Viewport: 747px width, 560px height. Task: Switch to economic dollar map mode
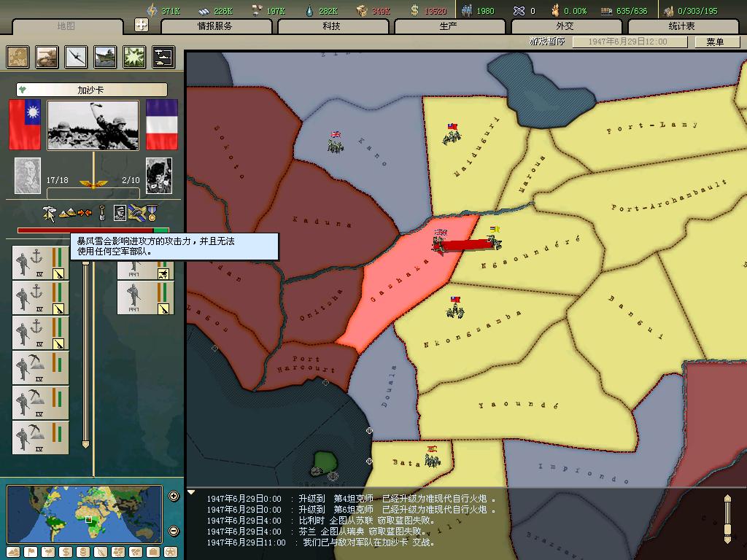[x=66, y=552]
